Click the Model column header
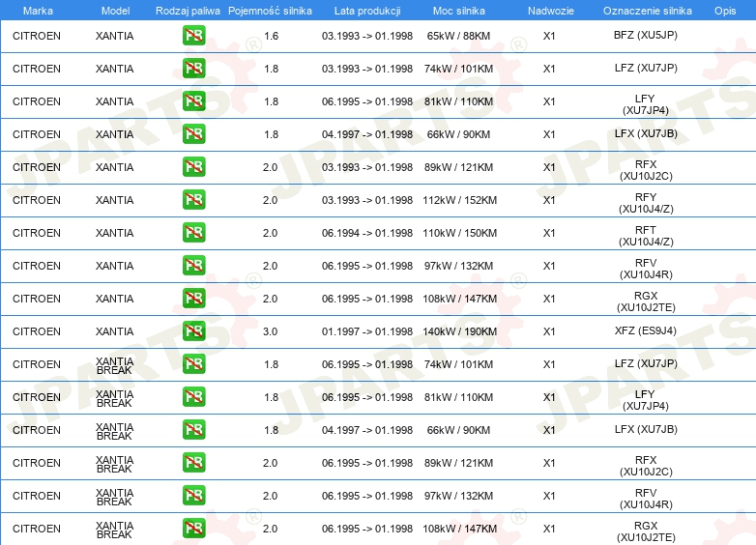The height and width of the screenshot is (545, 756). point(115,11)
